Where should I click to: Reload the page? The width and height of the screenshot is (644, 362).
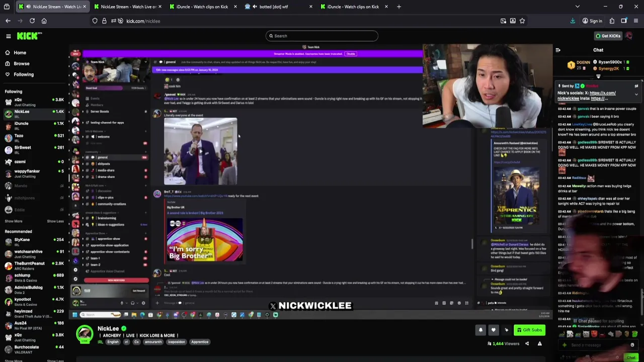point(32,21)
